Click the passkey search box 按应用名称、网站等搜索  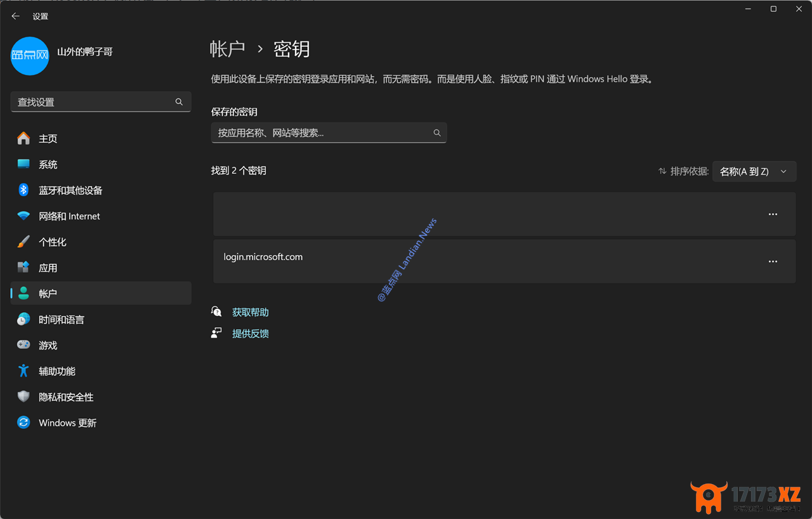point(329,133)
